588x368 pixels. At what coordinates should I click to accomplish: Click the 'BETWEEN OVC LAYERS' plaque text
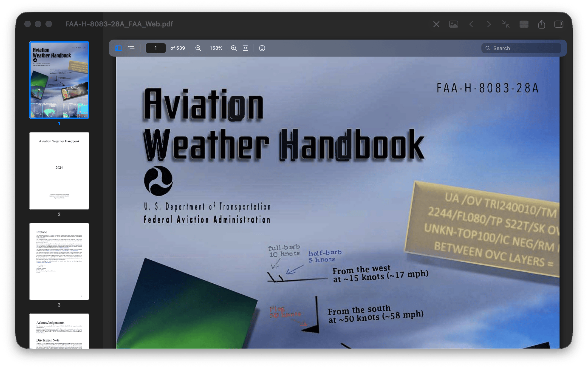point(493,255)
